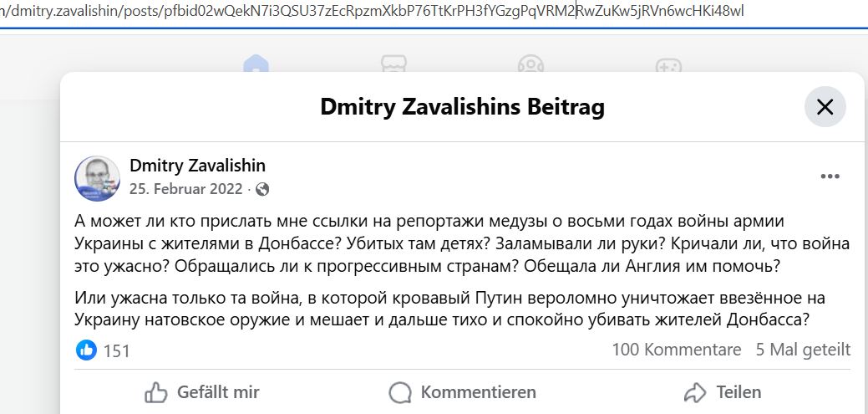The width and height of the screenshot is (868, 414).
Task: Click the blue like reaction icon
Action: click(x=86, y=350)
